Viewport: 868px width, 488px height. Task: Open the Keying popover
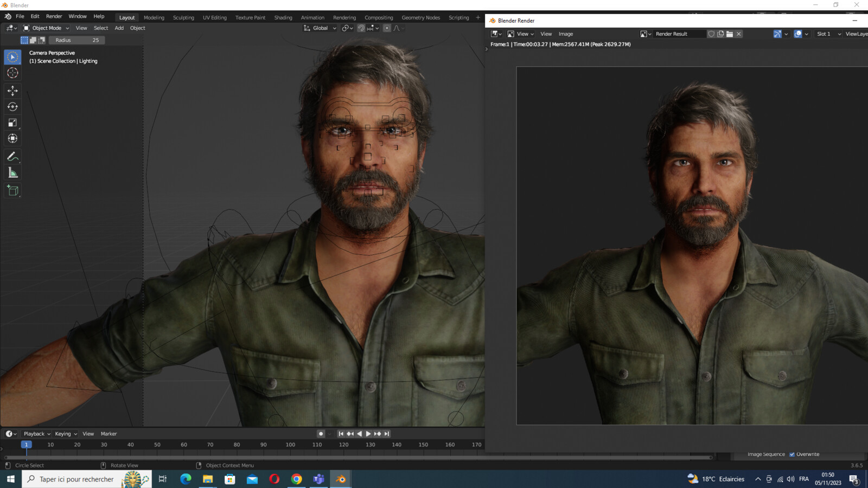coord(66,434)
